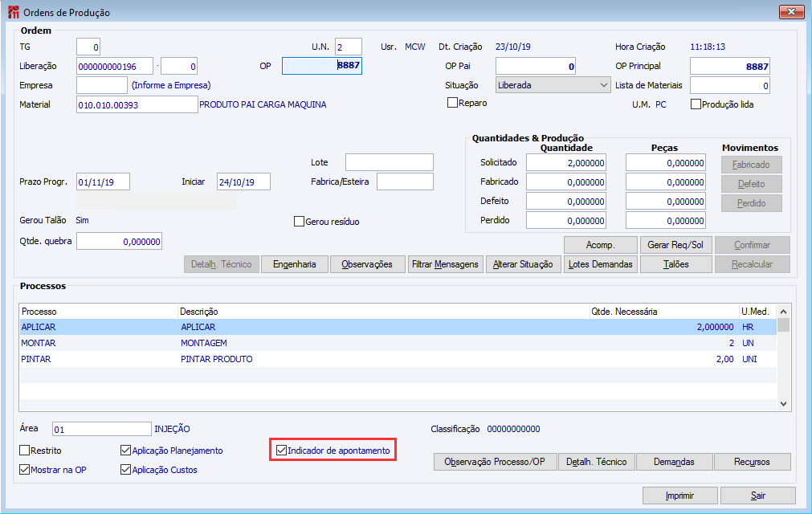This screenshot has height=514, width=812.
Task: Uncheck Aplicação Planejamento
Action: pos(125,451)
